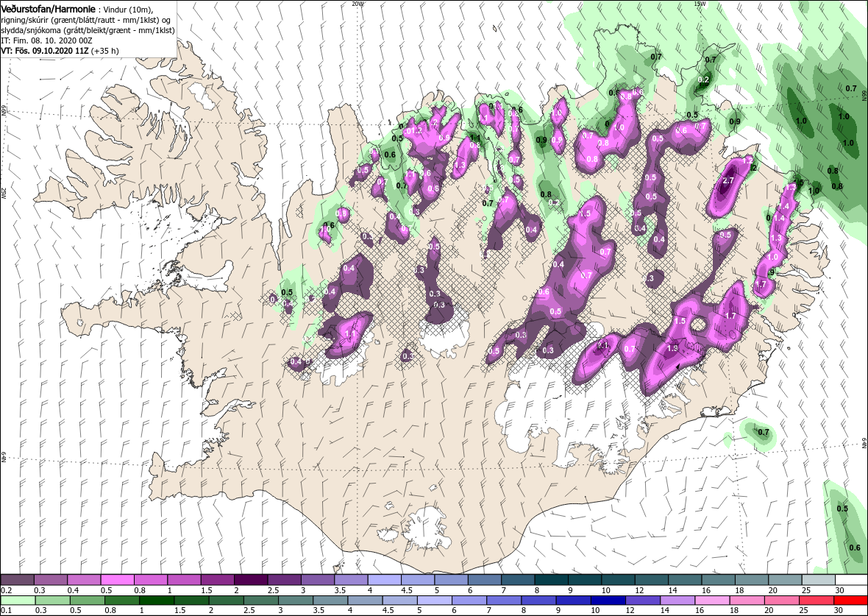The width and height of the screenshot is (868, 616).
Task: Pick the darkest green swatch between 1 and 1.5
Action: tap(157, 601)
